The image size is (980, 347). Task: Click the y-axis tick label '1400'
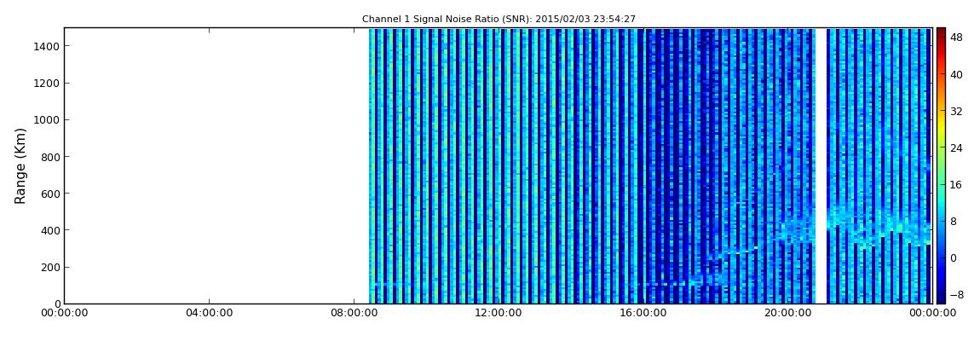point(45,46)
